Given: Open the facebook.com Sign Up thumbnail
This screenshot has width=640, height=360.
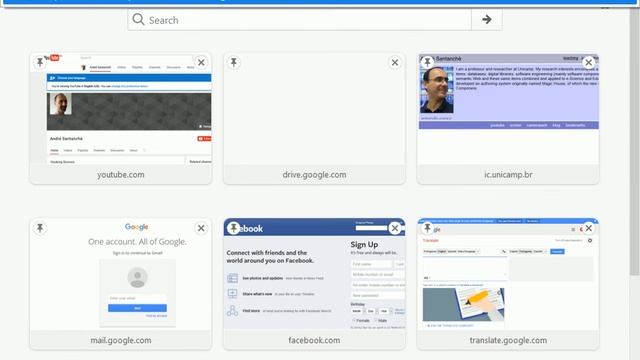Looking at the screenshot, I should point(314,274).
